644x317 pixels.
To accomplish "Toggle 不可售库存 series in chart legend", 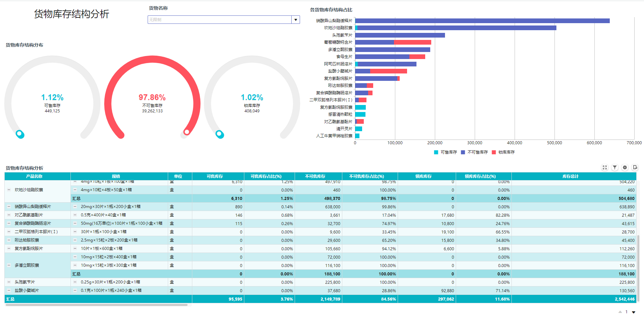I will (x=474, y=152).
